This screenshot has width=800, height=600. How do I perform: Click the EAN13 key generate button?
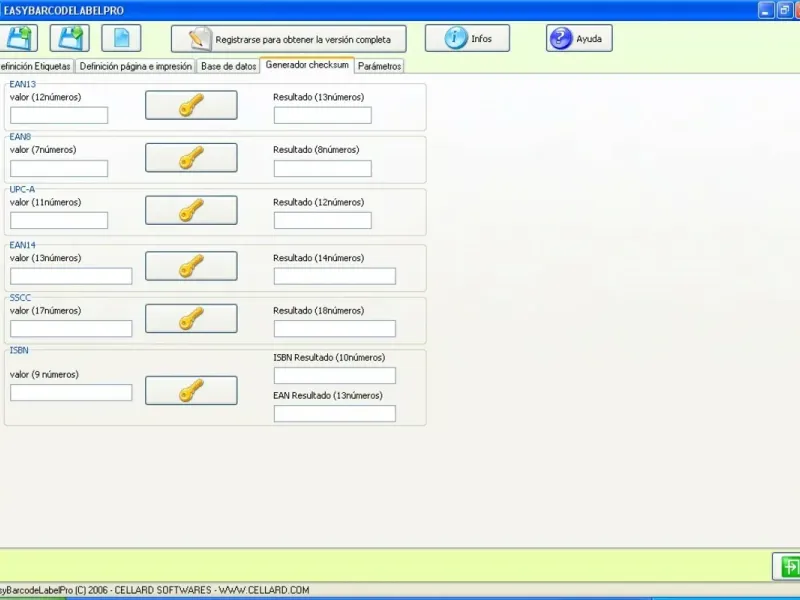coord(191,105)
